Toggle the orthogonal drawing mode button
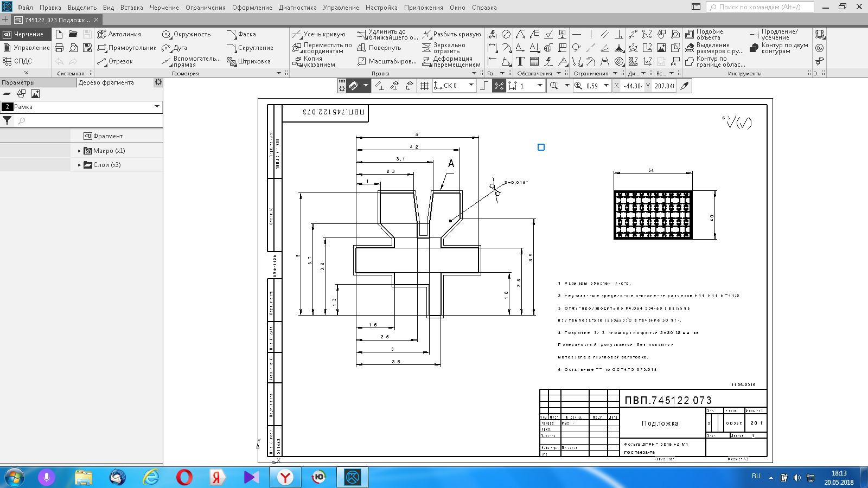 tap(484, 86)
